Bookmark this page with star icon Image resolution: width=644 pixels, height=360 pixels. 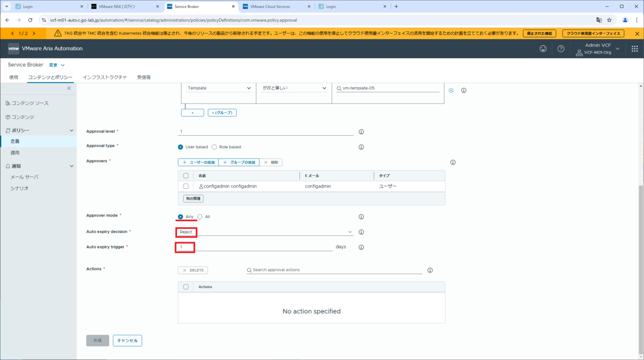pos(609,20)
